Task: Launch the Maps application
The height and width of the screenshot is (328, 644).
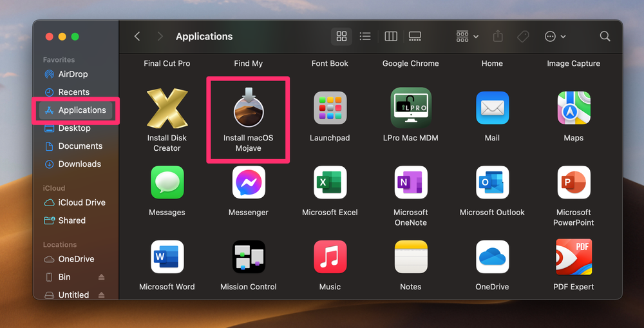Action: point(573,109)
